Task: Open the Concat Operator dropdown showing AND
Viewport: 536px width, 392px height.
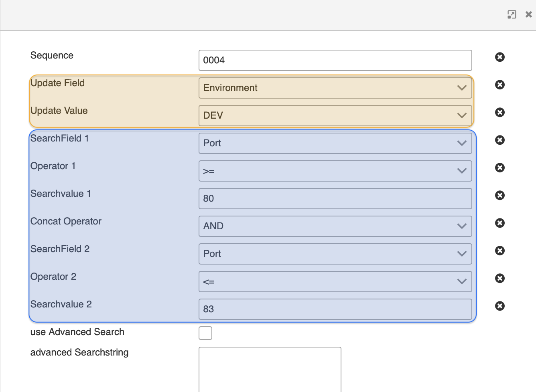Action: point(335,226)
